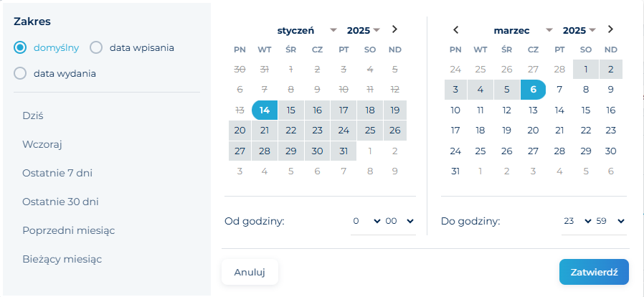Pick the Bieżący miesiąc preset
Viewport: 644px width, 297px height.
pos(63,258)
